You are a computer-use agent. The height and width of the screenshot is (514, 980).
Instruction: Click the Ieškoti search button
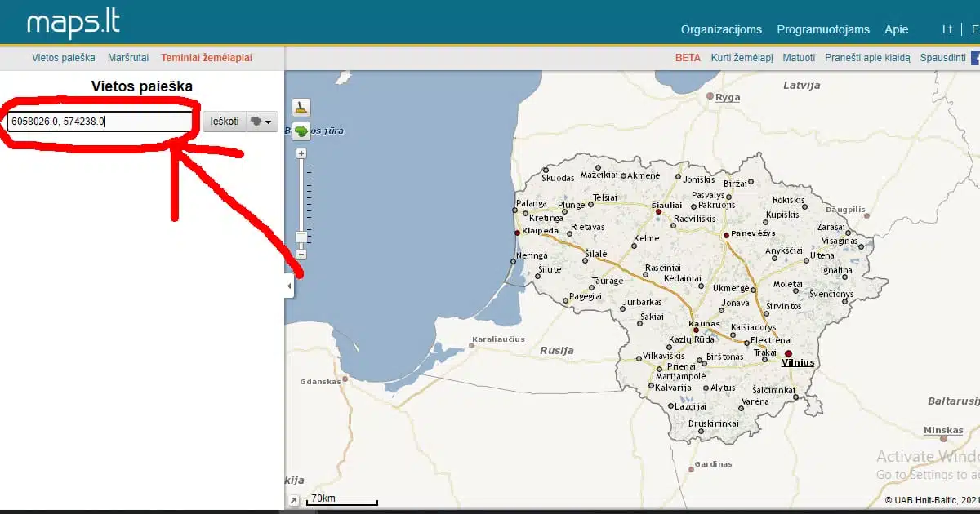tap(225, 122)
